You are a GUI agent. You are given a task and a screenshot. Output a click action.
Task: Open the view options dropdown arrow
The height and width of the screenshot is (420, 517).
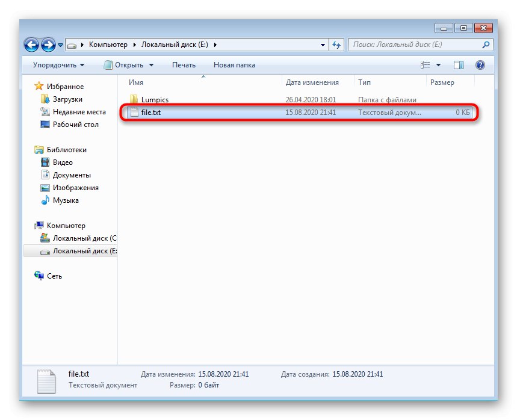tap(438, 65)
